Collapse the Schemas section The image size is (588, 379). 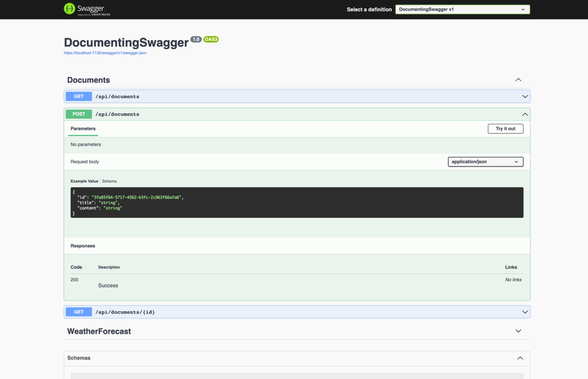pos(520,358)
